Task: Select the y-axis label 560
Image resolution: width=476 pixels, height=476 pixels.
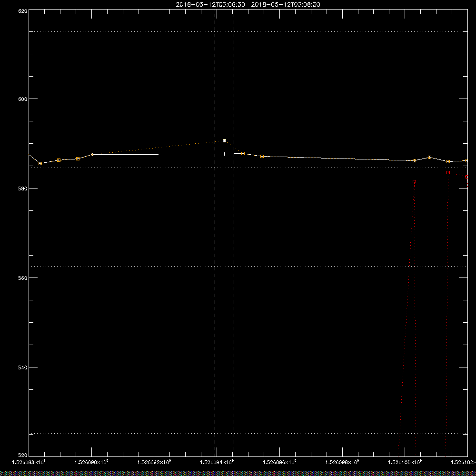Action: tap(23, 278)
